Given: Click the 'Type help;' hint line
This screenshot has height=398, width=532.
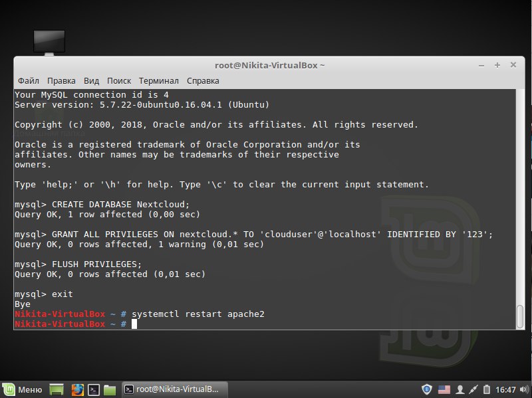Looking at the screenshot, I should pyautogui.click(x=221, y=185).
